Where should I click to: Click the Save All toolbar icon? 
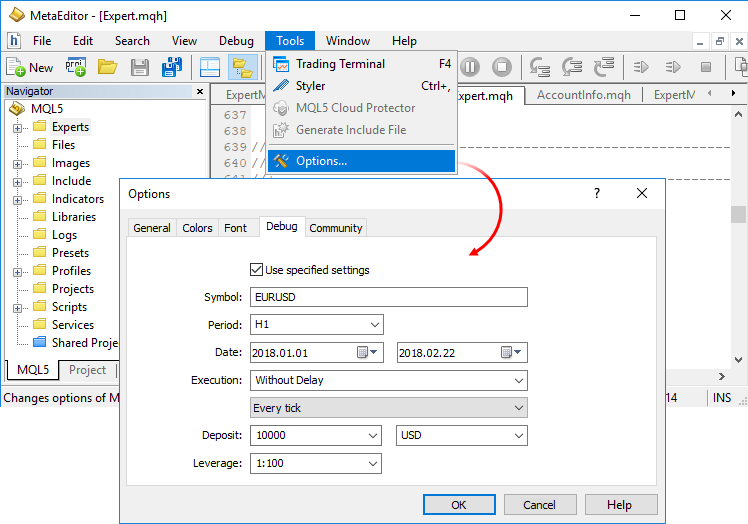pyautogui.click(x=172, y=67)
